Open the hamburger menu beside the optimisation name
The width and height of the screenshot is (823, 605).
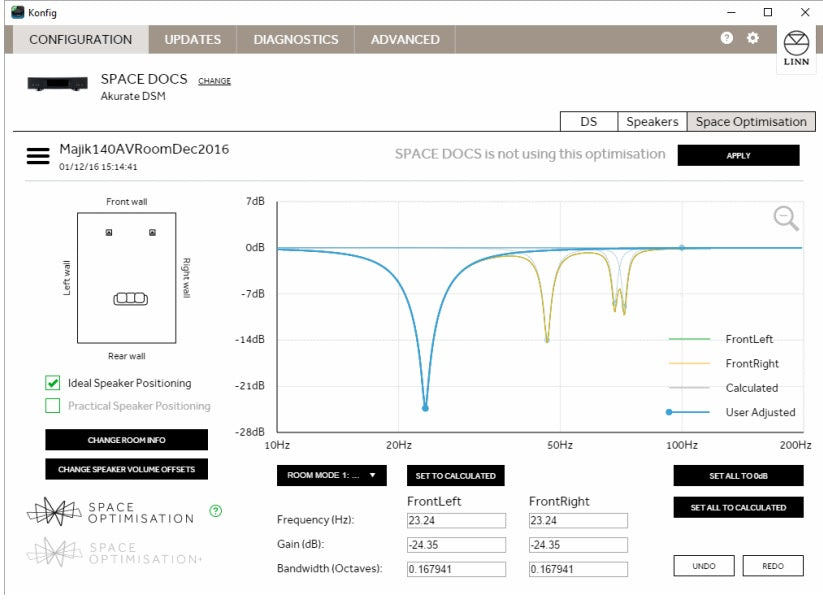click(38, 157)
